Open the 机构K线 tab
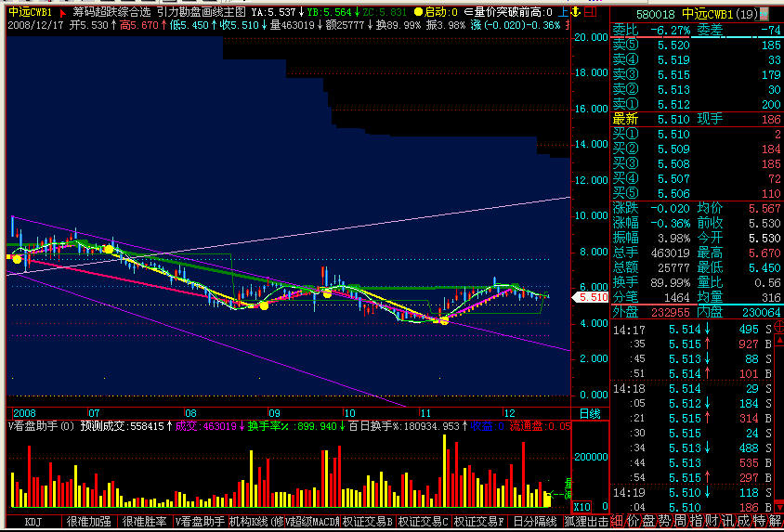This screenshot has height=532, width=784. point(256,522)
